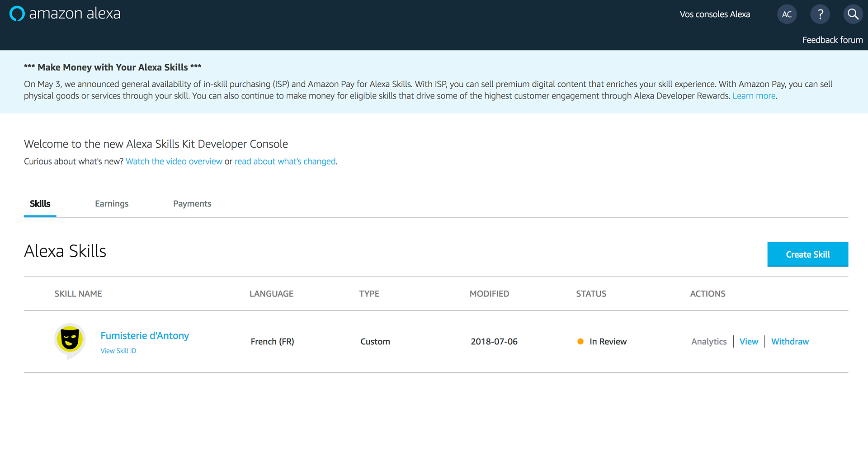Open the help question mark icon
Viewport: 868px width, 461px height.
[820, 14]
